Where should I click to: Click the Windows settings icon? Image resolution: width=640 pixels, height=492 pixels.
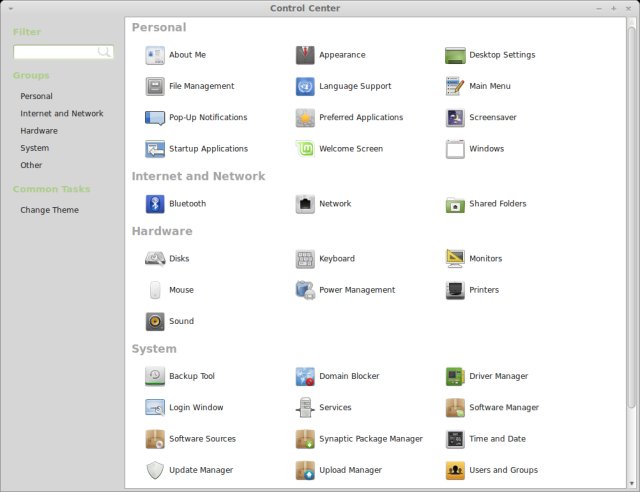[x=455, y=149]
